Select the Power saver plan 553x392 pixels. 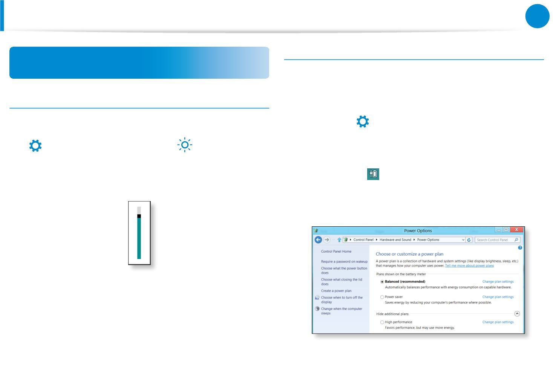pyautogui.click(x=382, y=297)
